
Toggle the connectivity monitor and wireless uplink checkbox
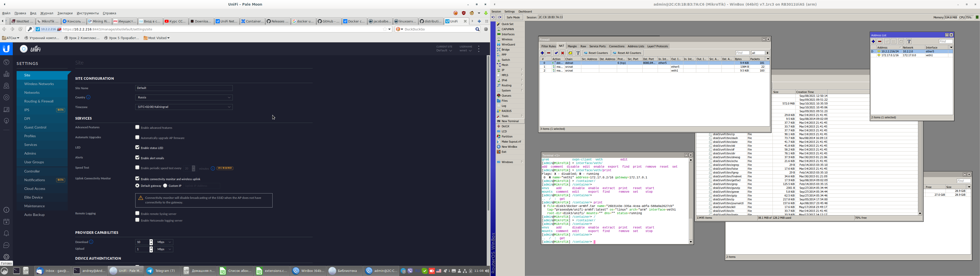(137, 178)
